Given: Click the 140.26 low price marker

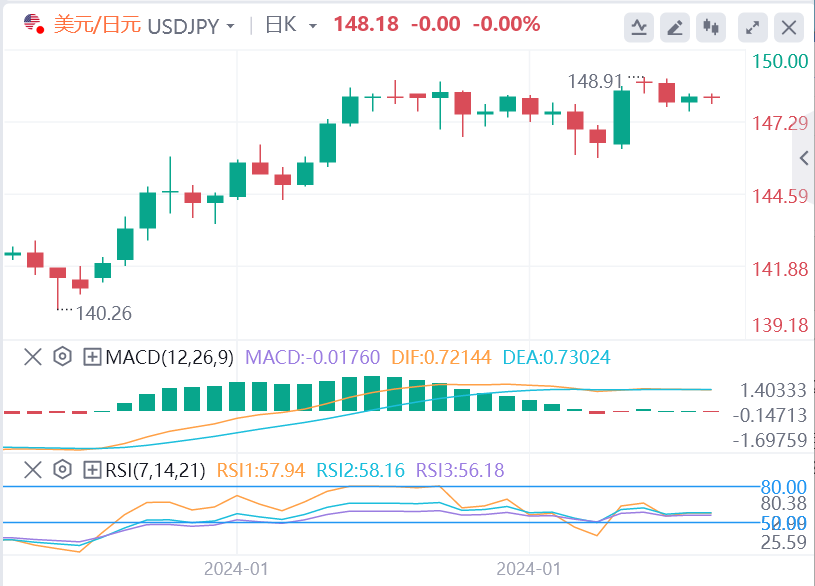Looking at the screenshot, I should pyautogui.click(x=104, y=313).
